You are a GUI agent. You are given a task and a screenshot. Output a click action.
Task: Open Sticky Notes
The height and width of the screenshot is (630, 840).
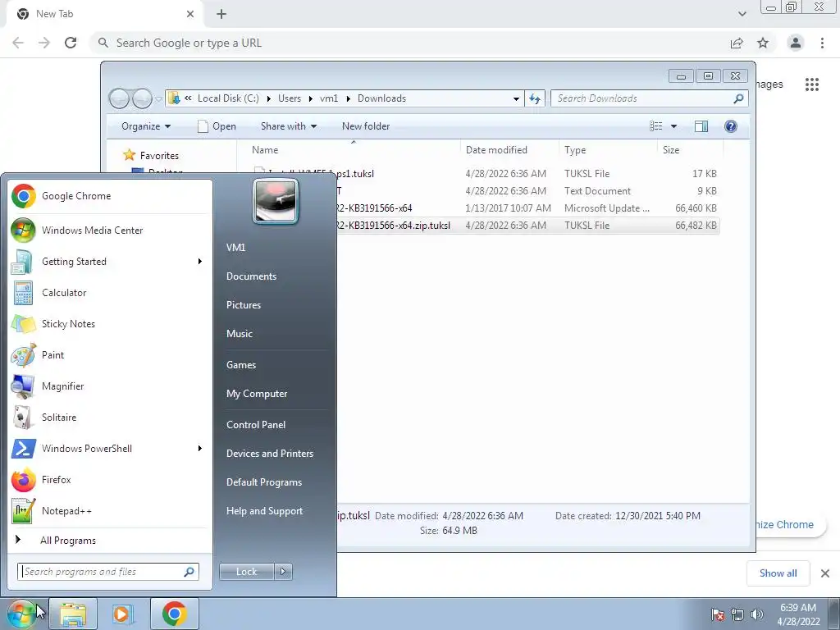110,323
